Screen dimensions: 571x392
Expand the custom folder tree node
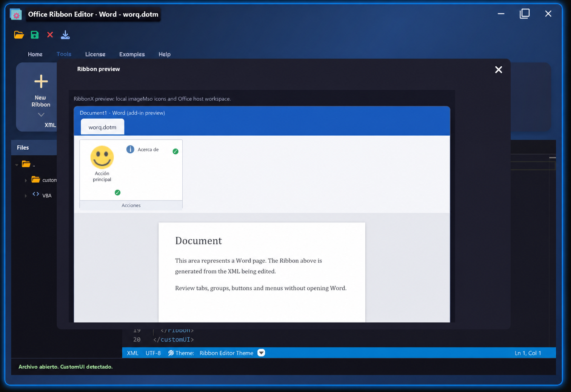click(x=26, y=180)
